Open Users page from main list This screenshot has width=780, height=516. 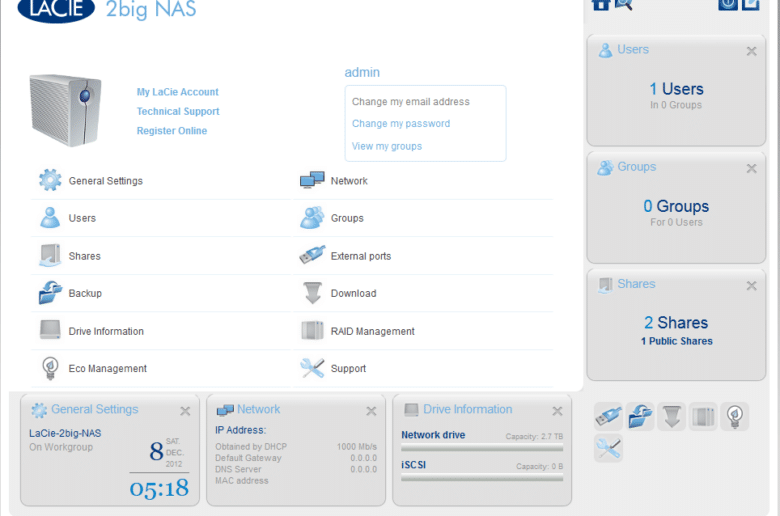161,218
